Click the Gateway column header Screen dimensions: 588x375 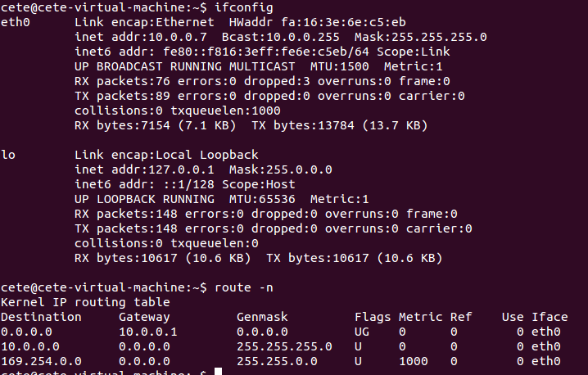tap(144, 317)
